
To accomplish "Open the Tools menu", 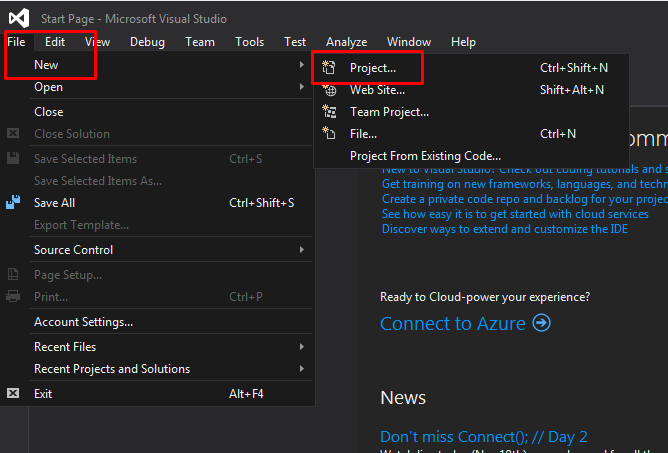I will [249, 42].
